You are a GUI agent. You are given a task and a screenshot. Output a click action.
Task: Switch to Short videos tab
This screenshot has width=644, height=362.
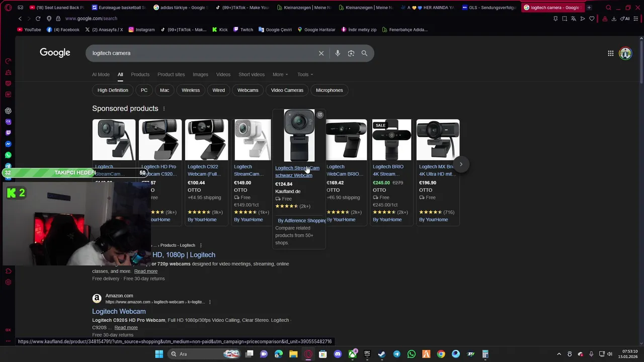click(252, 74)
